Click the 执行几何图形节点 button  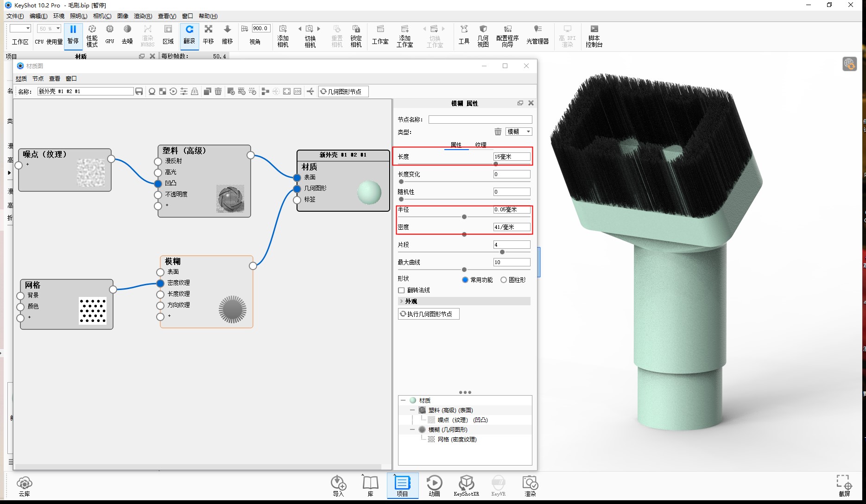click(429, 314)
